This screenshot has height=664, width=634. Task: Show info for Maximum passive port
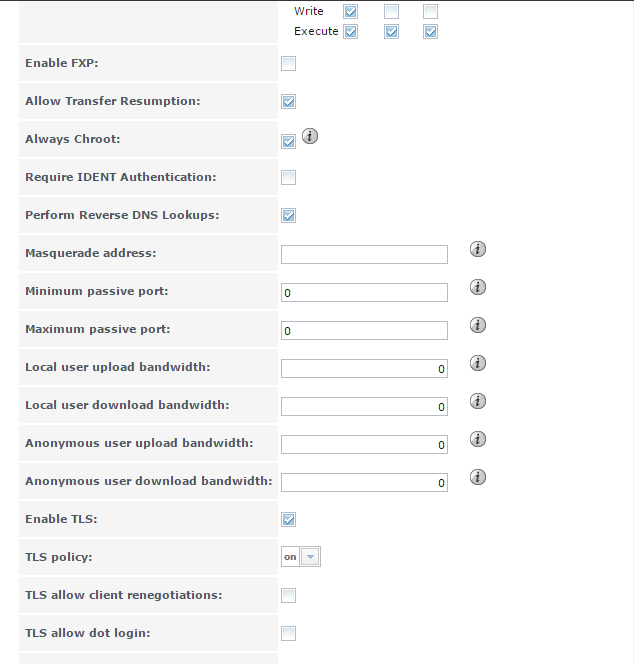(x=478, y=325)
